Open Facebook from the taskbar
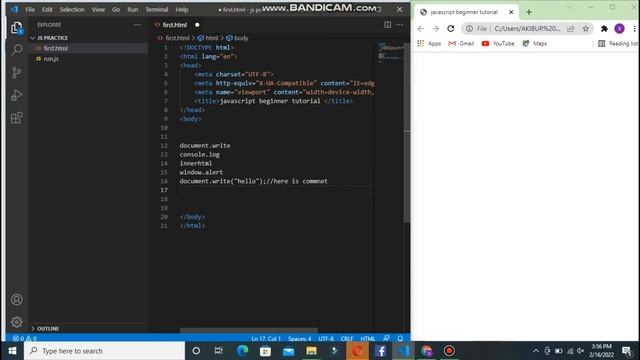640x360 pixels. point(380,351)
